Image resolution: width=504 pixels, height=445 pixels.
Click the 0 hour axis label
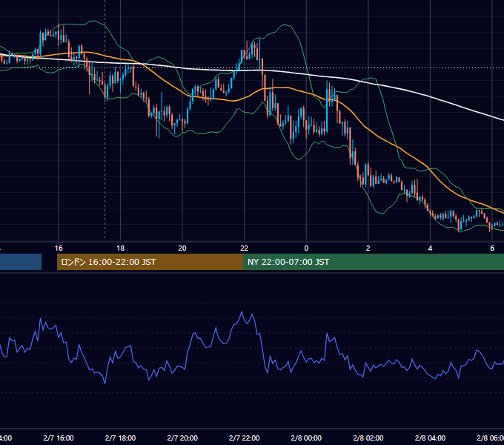306,248
